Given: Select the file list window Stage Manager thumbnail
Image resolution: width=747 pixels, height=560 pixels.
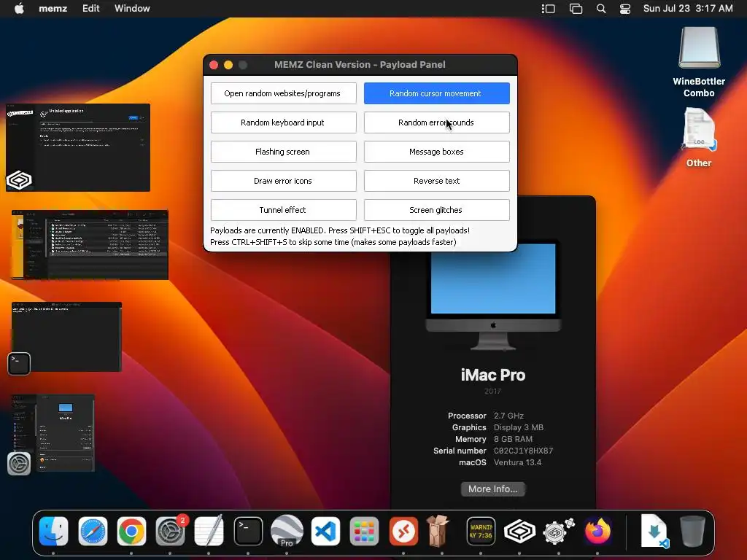Looking at the screenshot, I should point(90,245).
